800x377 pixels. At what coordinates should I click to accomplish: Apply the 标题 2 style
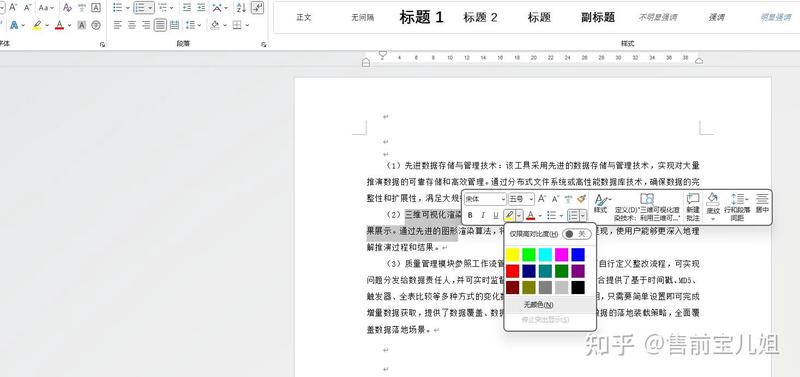pyautogui.click(x=480, y=17)
